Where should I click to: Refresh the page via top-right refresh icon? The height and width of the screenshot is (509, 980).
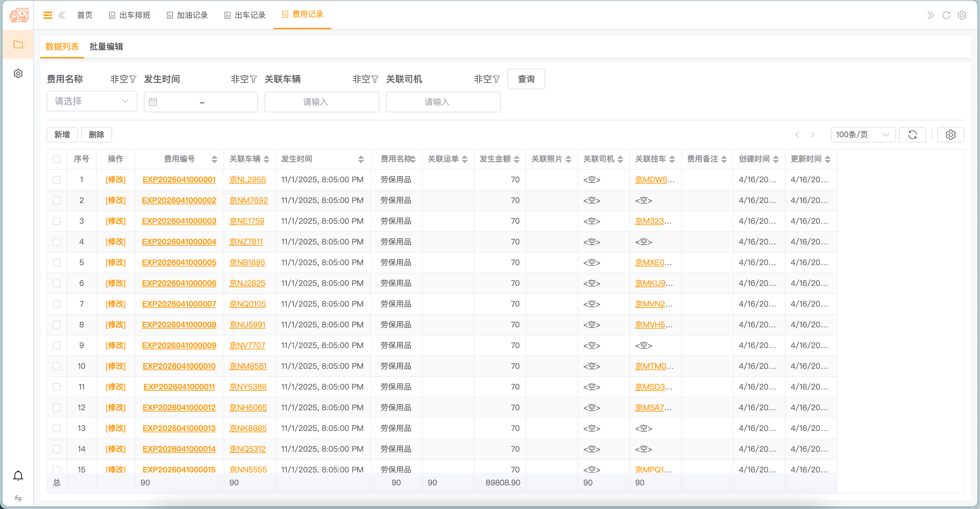[x=947, y=15]
